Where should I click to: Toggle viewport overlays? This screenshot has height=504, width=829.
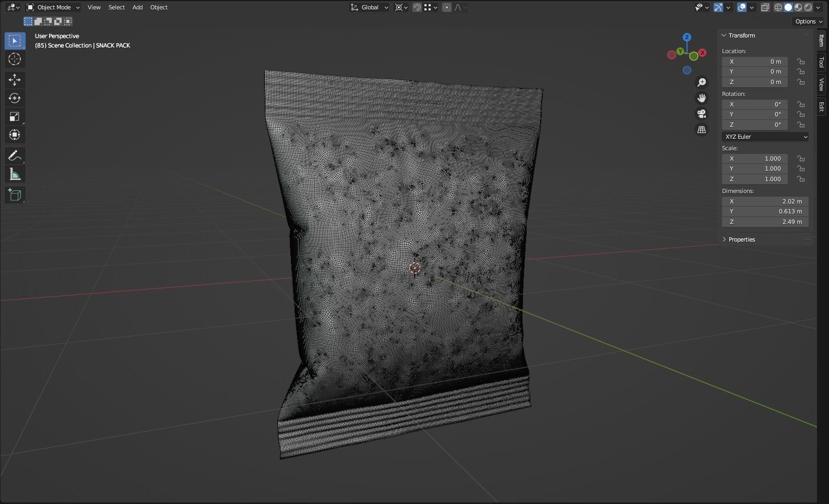742,7
